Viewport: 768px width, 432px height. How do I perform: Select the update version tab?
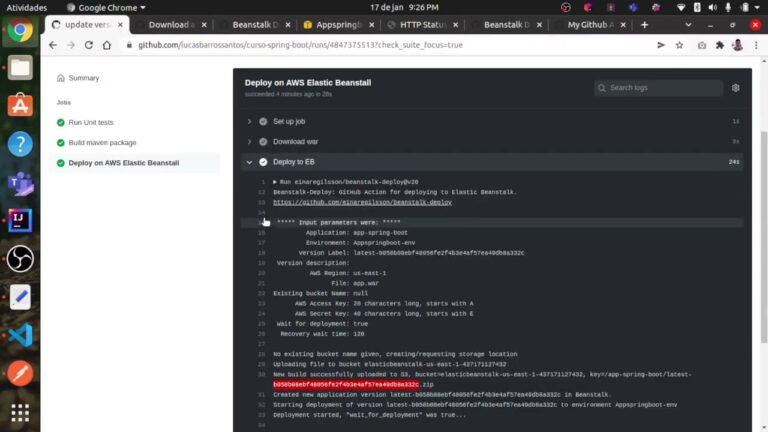[88, 24]
